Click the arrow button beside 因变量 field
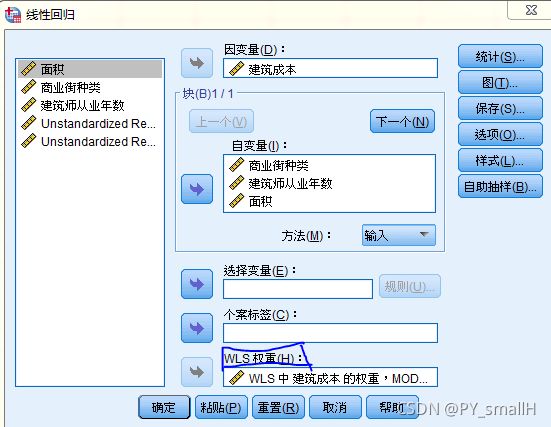 [197, 63]
